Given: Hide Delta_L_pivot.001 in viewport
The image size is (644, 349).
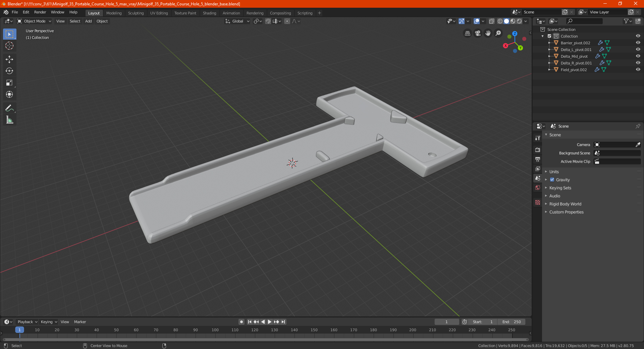Looking at the screenshot, I should [638, 50].
